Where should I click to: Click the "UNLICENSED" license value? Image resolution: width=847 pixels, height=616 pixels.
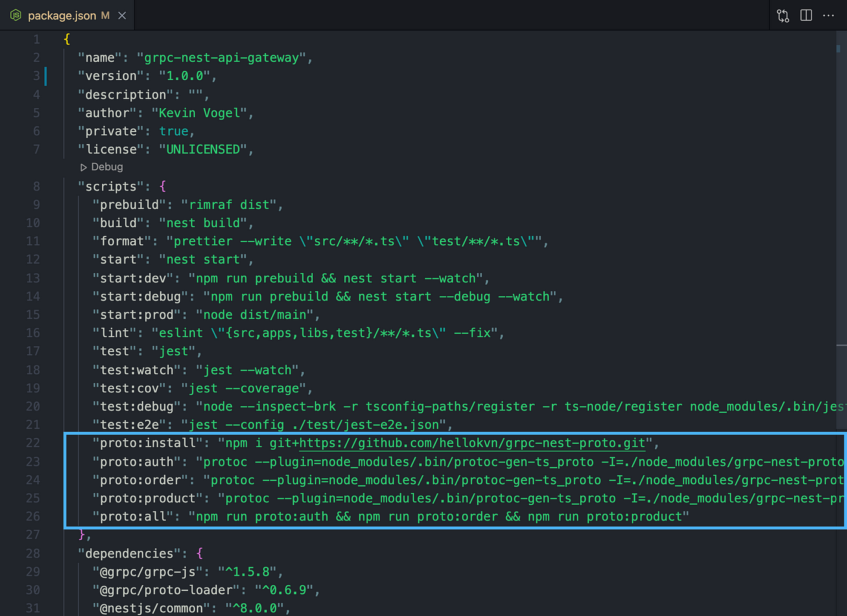[x=203, y=149]
